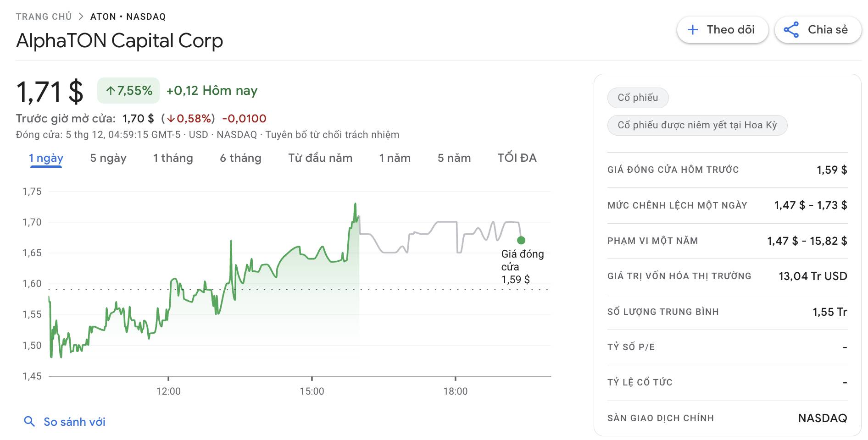Navigate to TRANG CHỦ via breadcrumb

click(44, 16)
